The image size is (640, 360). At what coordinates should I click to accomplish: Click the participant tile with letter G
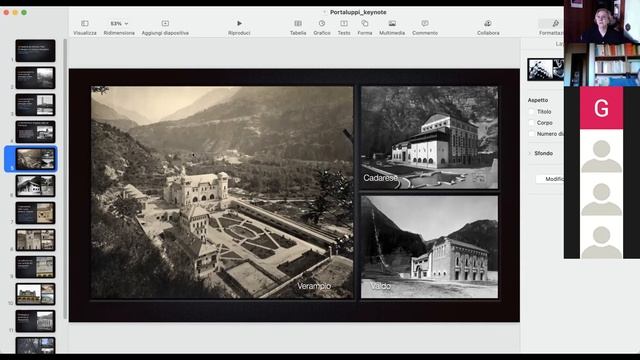tap(602, 108)
